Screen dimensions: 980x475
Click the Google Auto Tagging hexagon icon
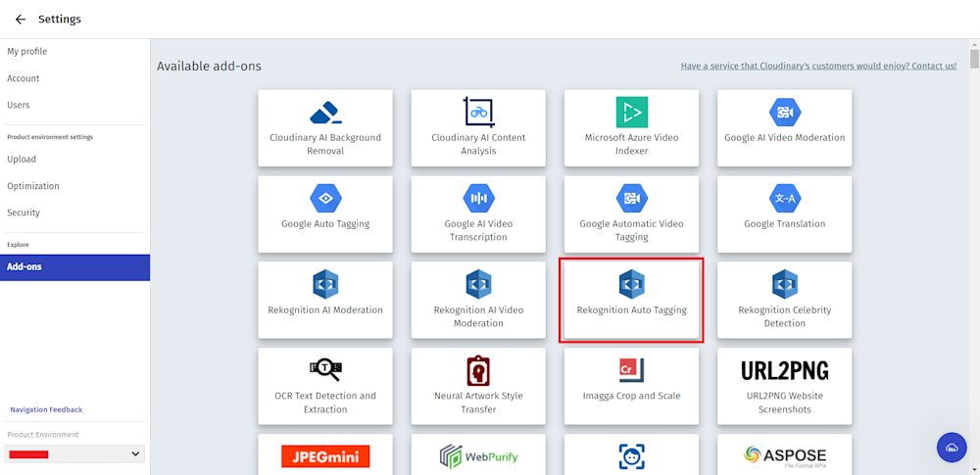tap(325, 199)
